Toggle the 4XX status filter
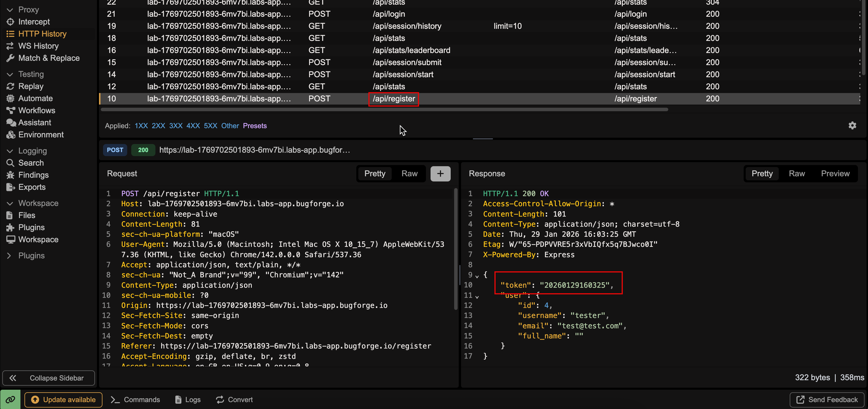 pyautogui.click(x=193, y=126)
